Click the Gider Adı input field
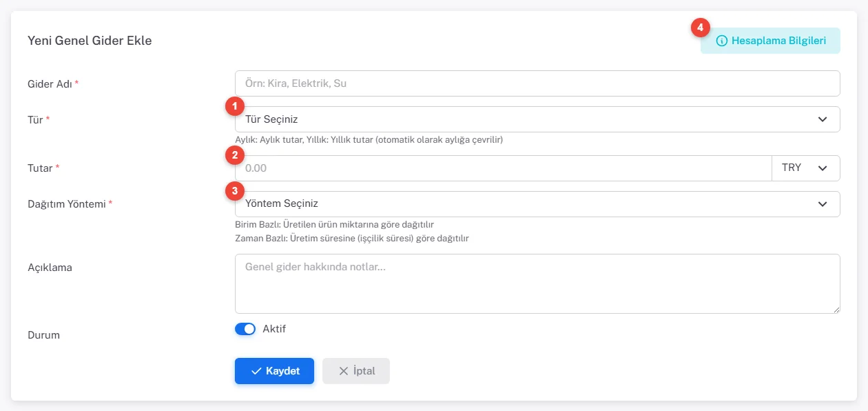Image resolution: width=868 pixels, height=411 pixels. click(x=537, y=83)
